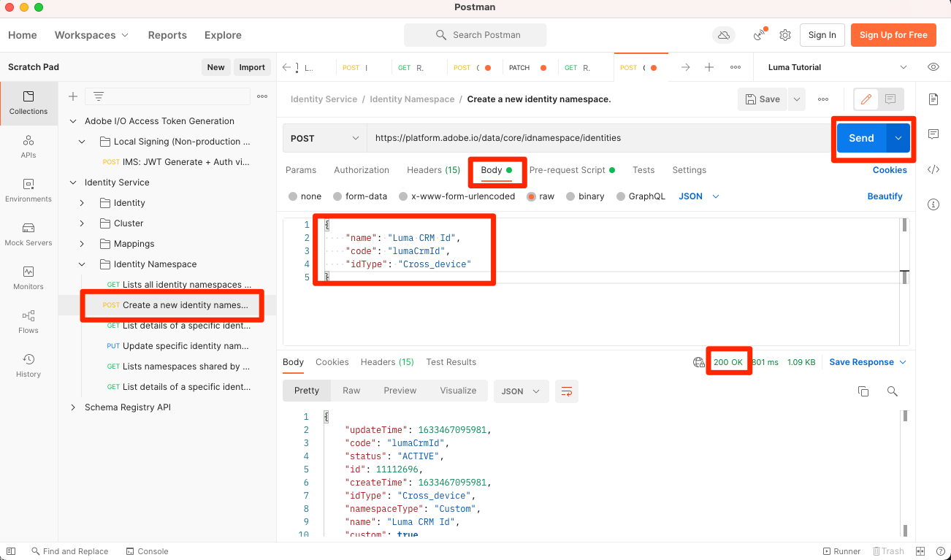Toggle response line wrap icon
Screen dimensions: 951x560
567,391
